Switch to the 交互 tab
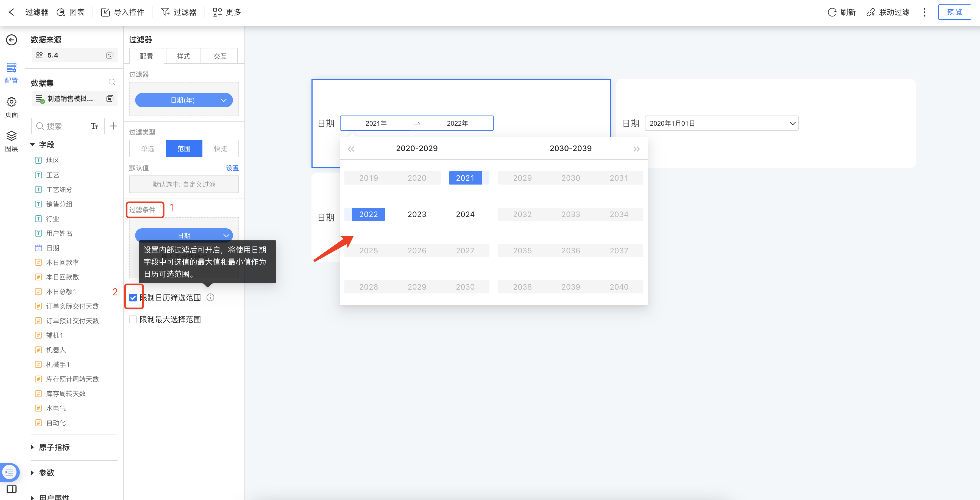This screenshot has height=500, width=980. coord(220,56)
